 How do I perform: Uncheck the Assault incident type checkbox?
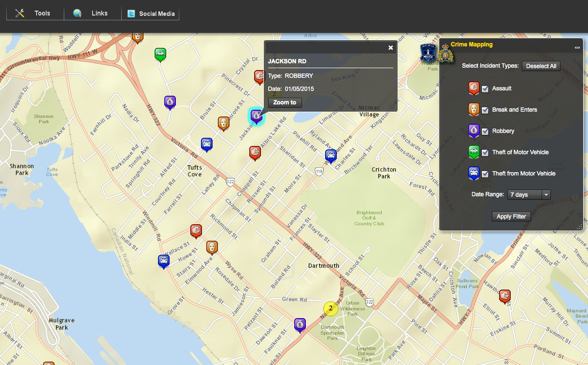pyautogui.click(x=485, y=89)
